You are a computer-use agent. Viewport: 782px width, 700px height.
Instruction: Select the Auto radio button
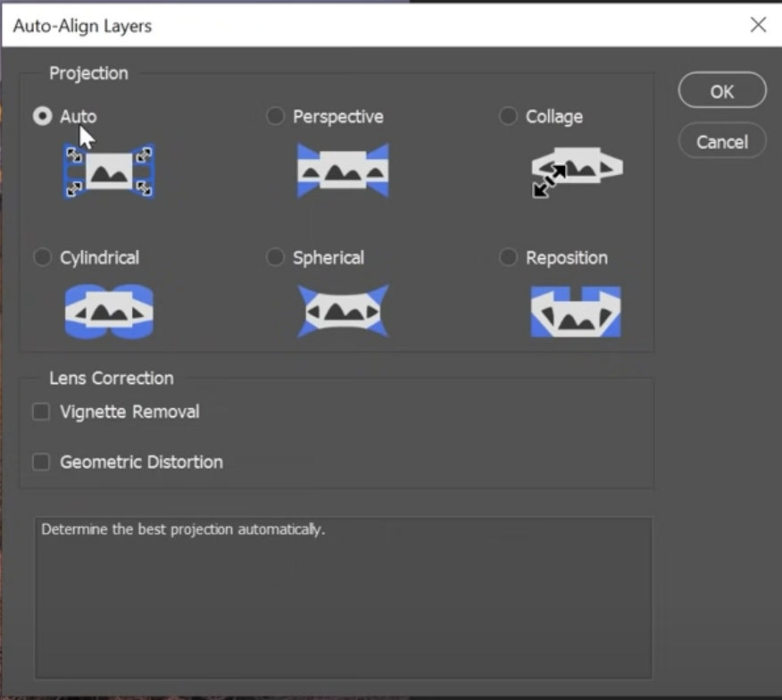point(42,117)
